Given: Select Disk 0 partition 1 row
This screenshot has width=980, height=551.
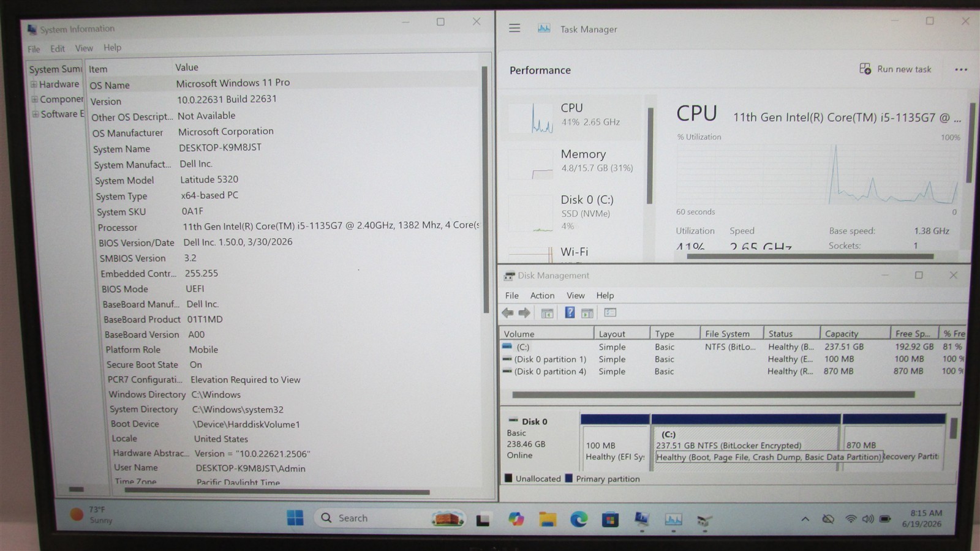Looking at the screenshot, I should [x=733, y=359].
